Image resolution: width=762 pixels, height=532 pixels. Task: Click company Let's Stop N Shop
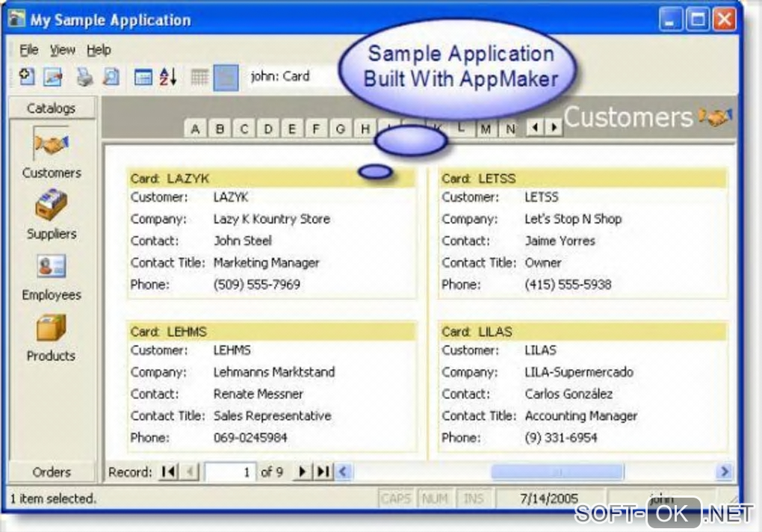(x=573, y=219)
